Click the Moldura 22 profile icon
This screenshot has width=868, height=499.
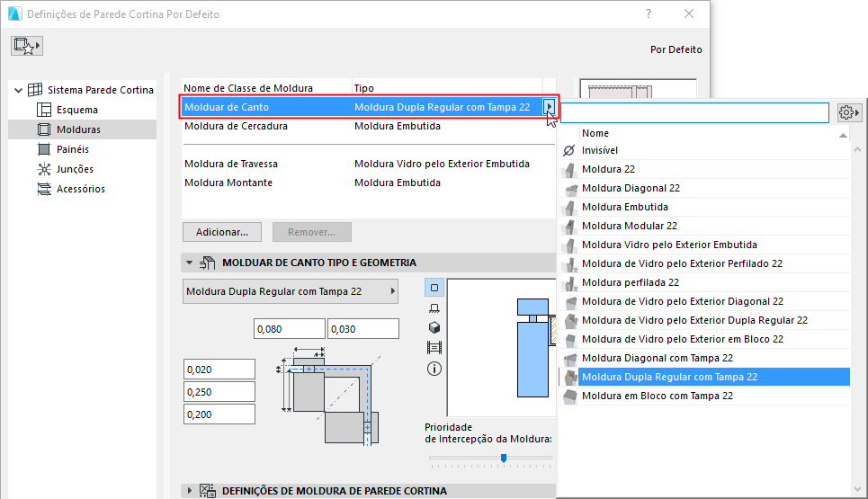coord(569,169)
